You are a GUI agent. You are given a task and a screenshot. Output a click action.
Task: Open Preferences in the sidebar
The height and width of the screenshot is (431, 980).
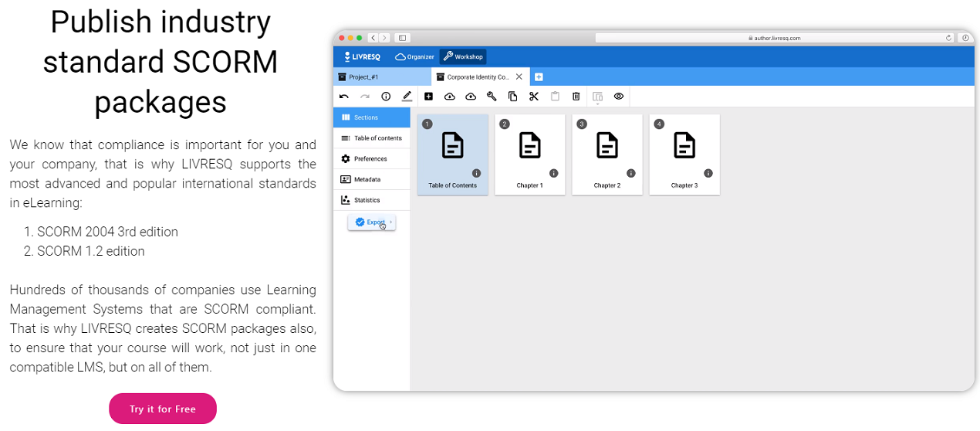pyautogui.click(x=372, y=158)
